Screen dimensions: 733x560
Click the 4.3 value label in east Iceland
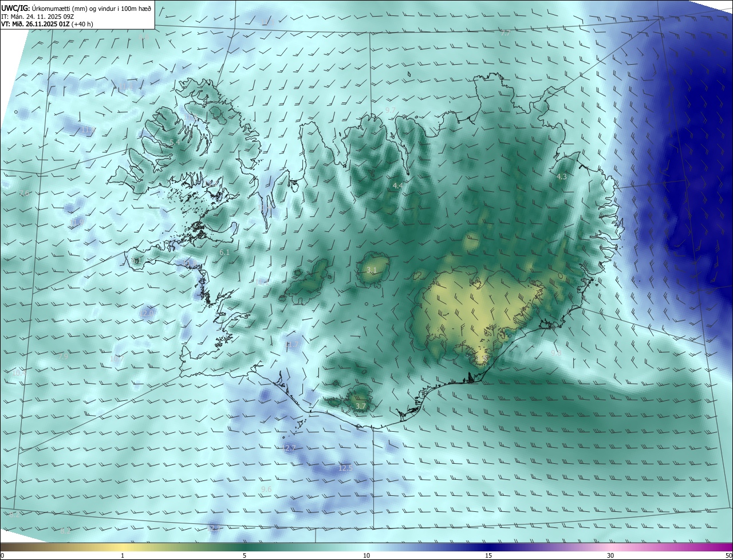point(562,177)
